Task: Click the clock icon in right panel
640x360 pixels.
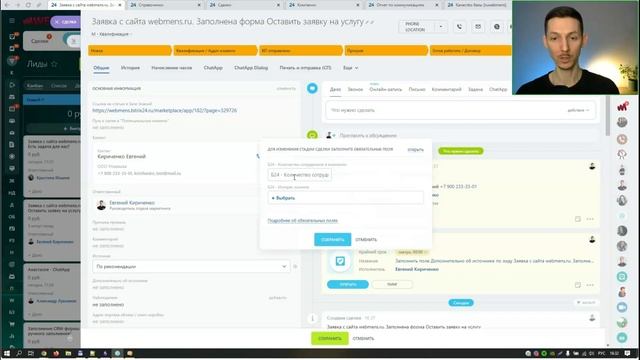Action: coord(622,139)
